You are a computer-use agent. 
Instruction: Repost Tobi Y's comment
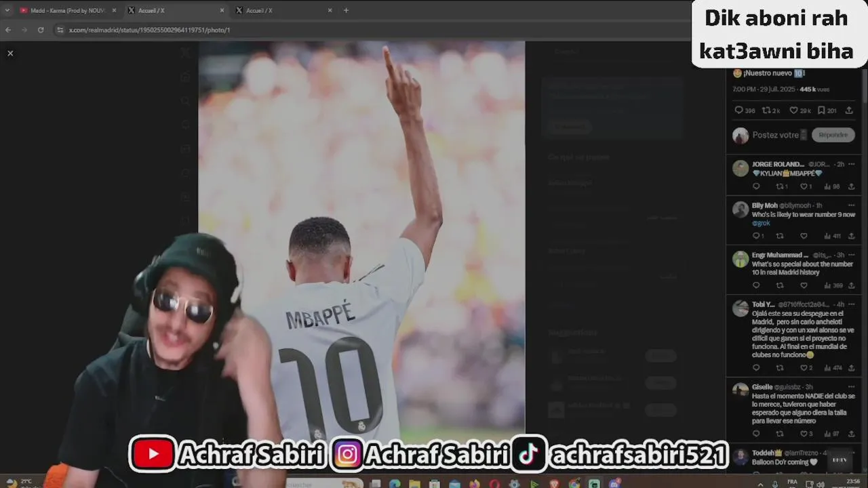[780, 368]
